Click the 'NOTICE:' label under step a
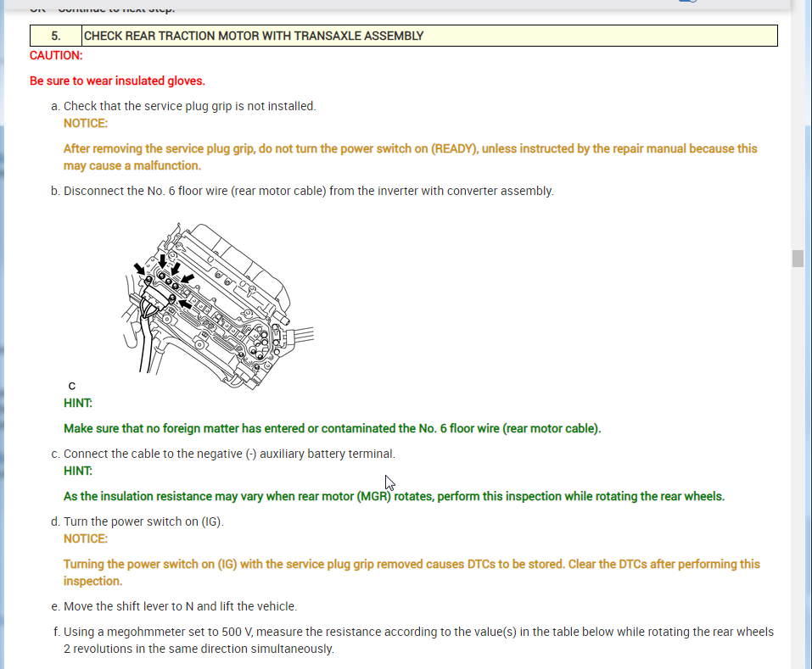This screenshot has width=812, height=669. [86, 123]
